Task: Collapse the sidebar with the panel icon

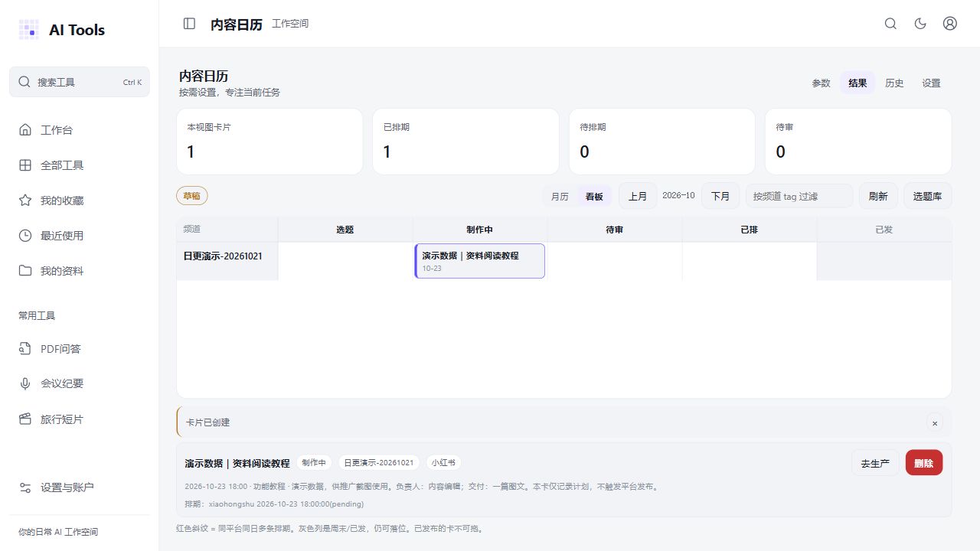Action: coord(189,24)
